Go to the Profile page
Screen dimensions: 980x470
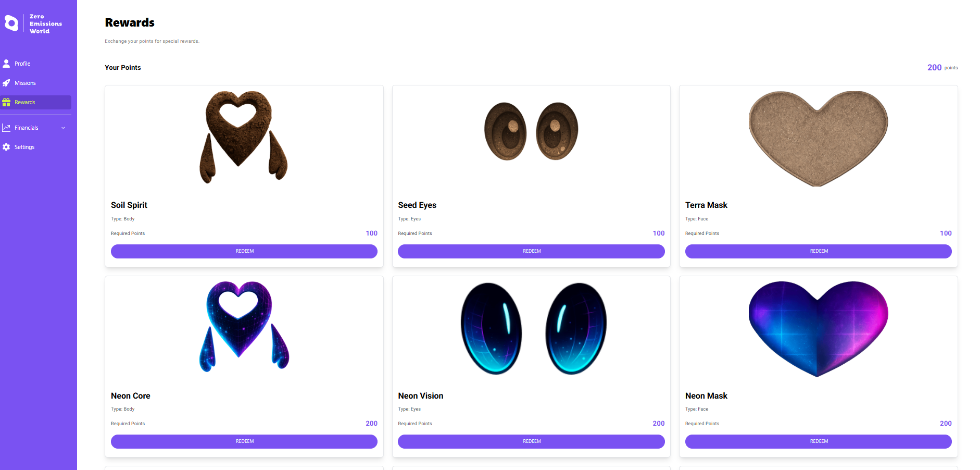[22, 64]
